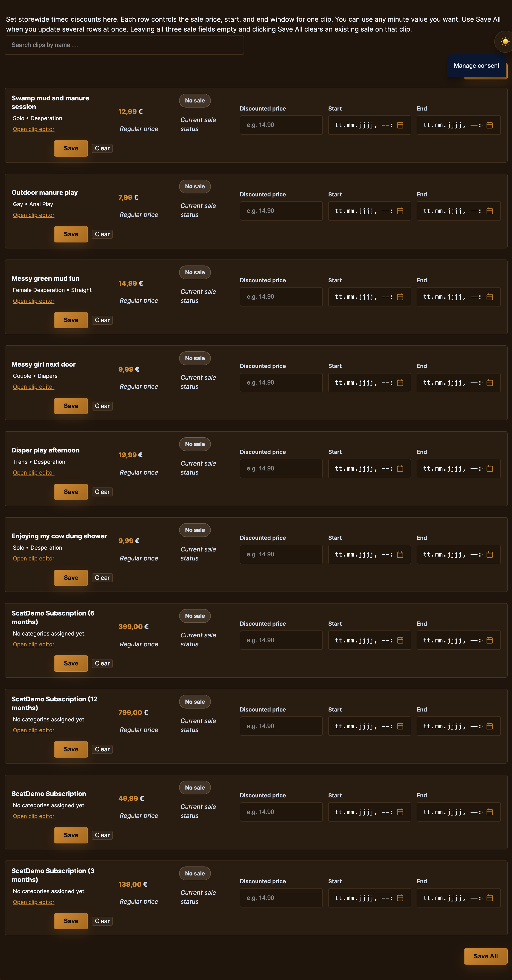Click Manage consent button
Viewport: 512px width, 980px height.
476,65
